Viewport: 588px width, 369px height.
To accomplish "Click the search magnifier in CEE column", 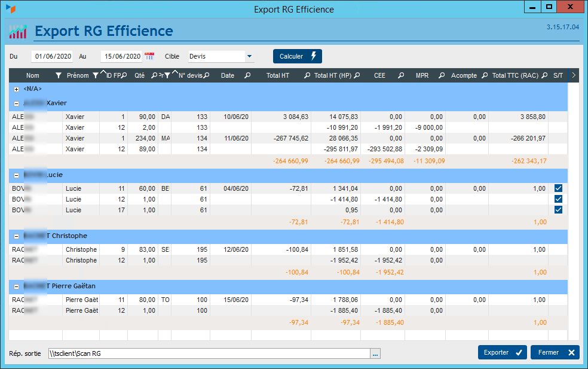I will tap(402, 75).
